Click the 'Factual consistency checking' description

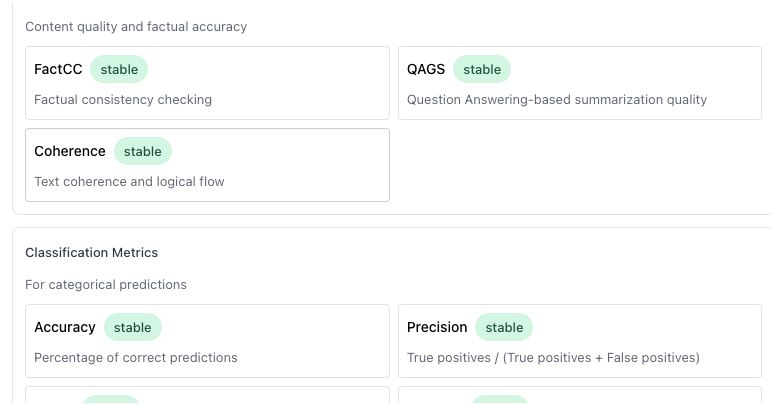123,100
